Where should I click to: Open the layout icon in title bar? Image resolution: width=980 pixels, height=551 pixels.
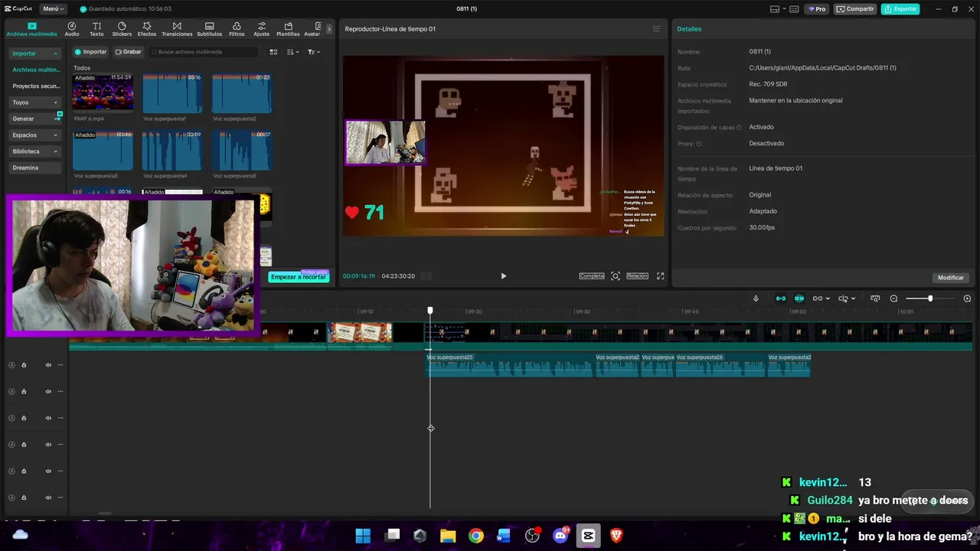pos(775,9)
